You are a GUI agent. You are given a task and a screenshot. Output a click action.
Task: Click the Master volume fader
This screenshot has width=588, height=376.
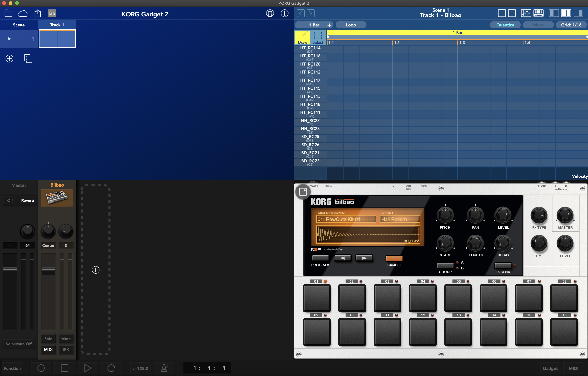[x=10, y=269]
